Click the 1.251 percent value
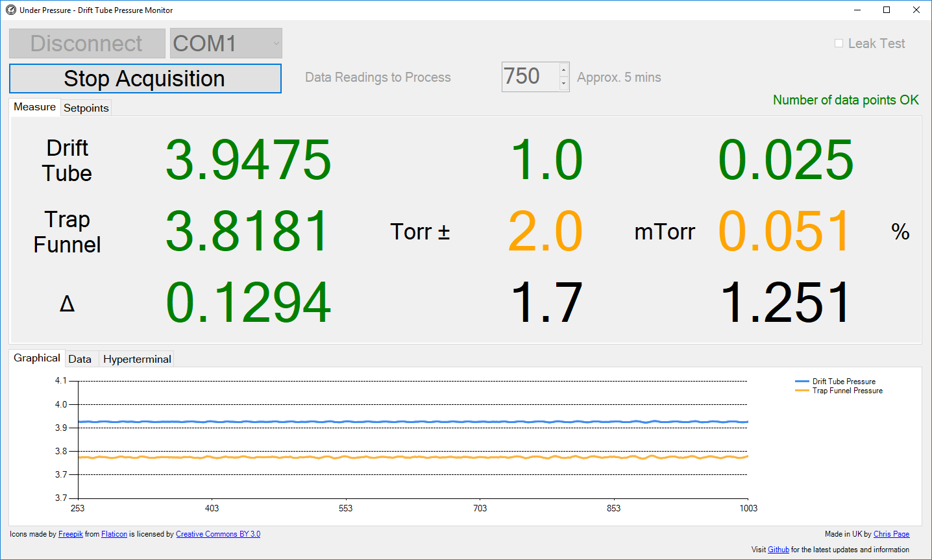This screenshot has height=560, width=932. pyautogui.click(x=785, y=303)
